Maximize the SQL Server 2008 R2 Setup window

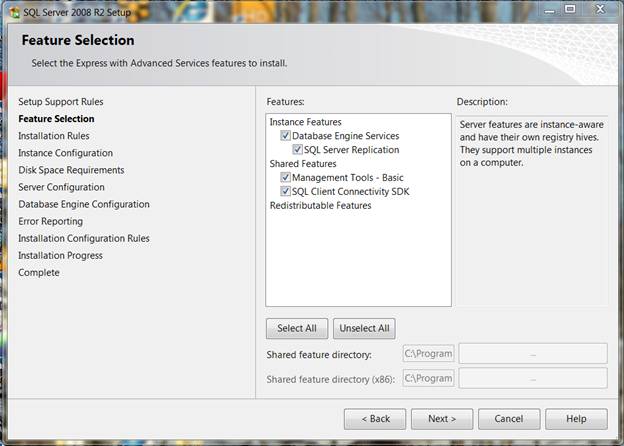[570, 9]
